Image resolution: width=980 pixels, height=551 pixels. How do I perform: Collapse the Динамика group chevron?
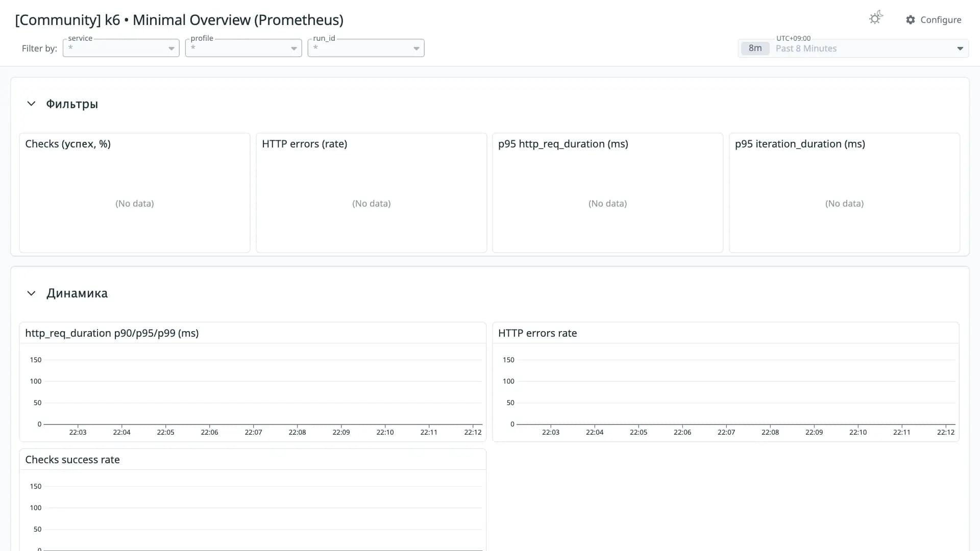[x=31, y=293]
